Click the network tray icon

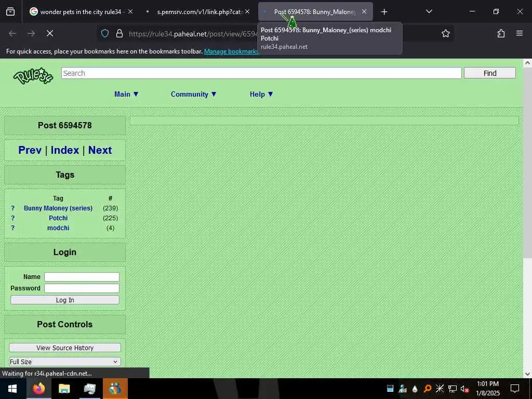pos(453,389)
